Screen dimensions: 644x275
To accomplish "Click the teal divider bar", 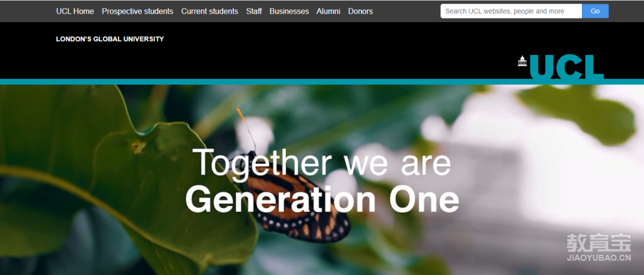I will [x=322, y=82].
